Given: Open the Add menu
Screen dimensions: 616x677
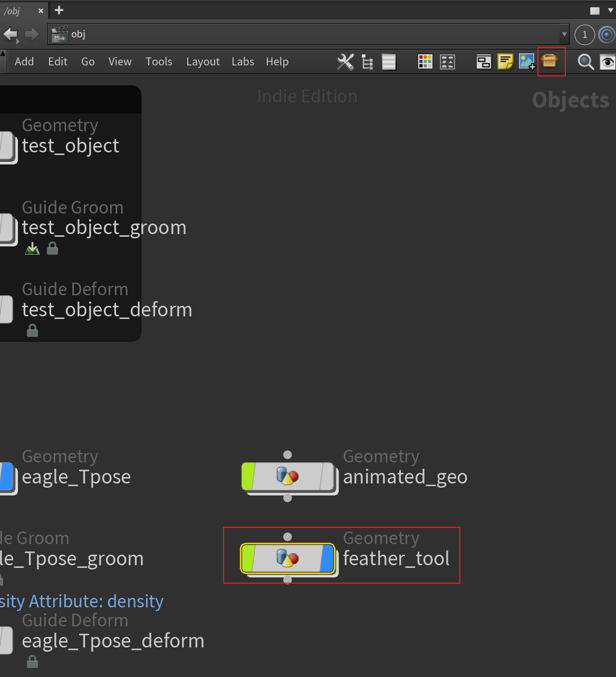Looking at the screenshot, I should coord(24,62).
